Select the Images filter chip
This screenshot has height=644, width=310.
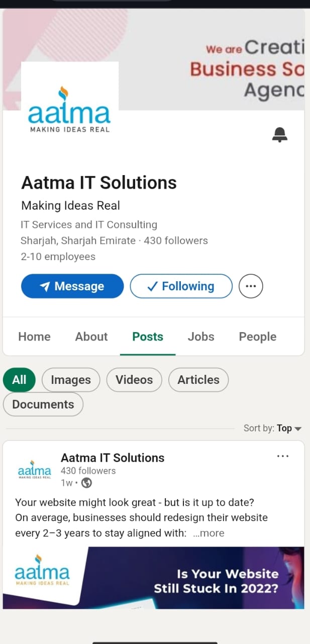point(71,380)
